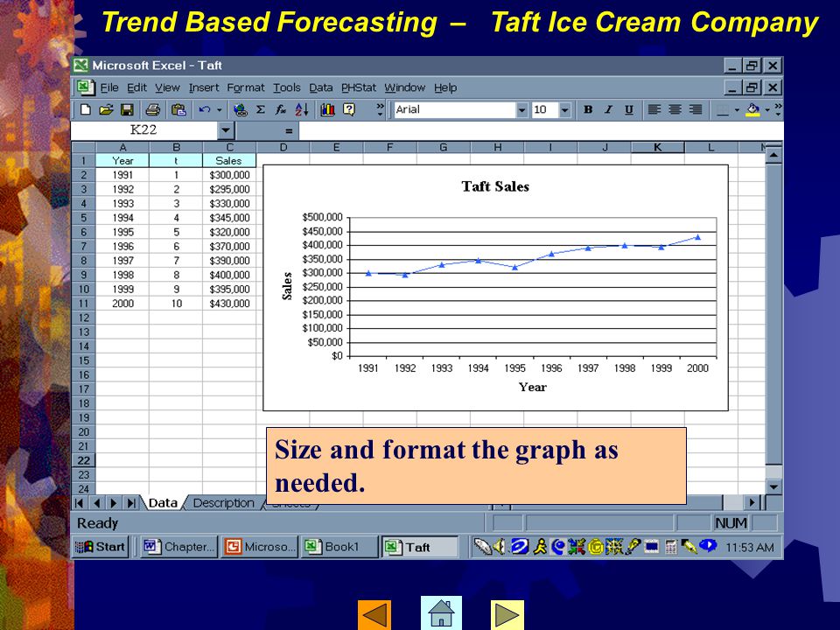The height and width of the screenshot is (630, 840).
Task: Click the home slide button
Action: (x=441, y=612)
